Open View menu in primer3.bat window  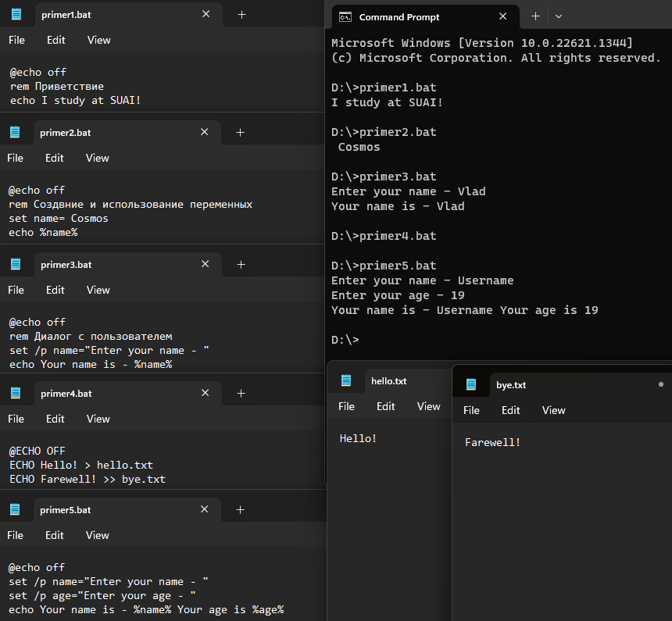(x=98, y=290)
